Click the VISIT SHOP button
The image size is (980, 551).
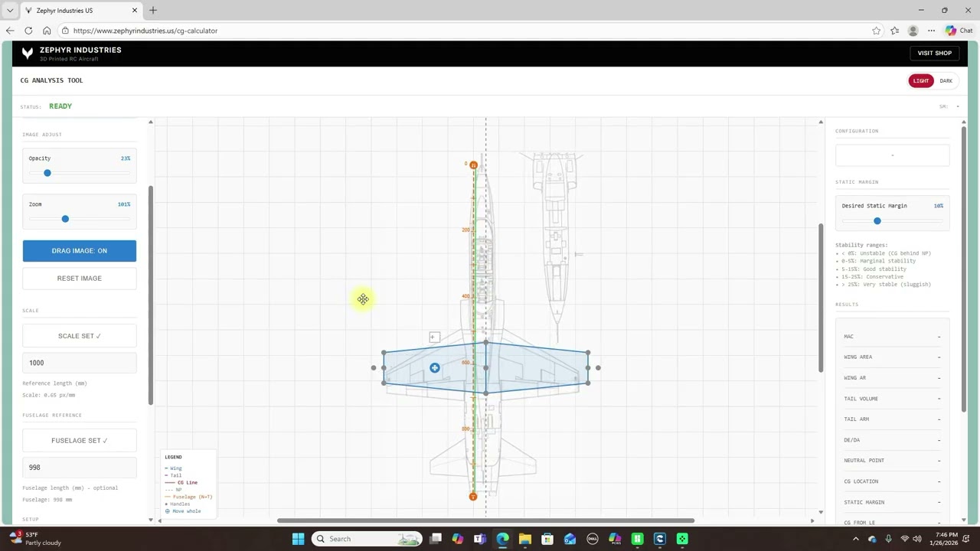tap(935, 53)
